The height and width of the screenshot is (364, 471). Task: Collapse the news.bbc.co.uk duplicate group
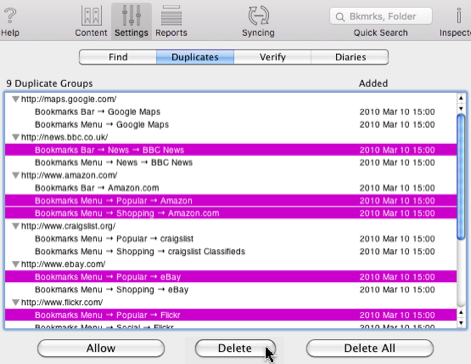click(x=15, y=137)
